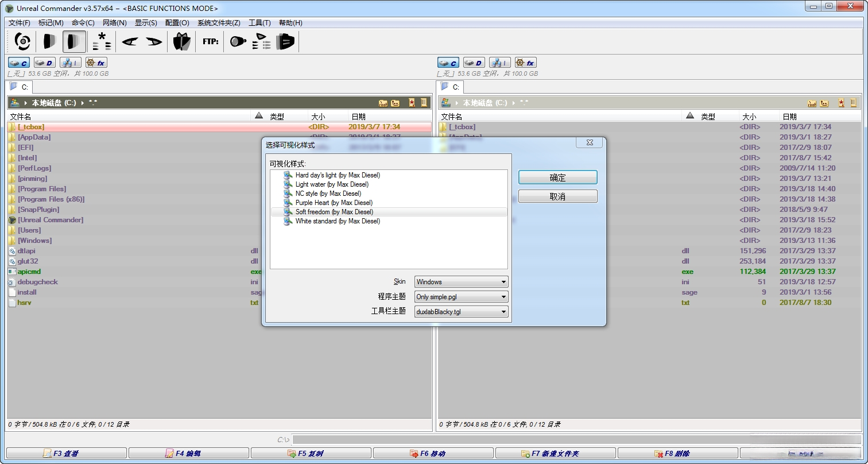Open the 网络(N) menu
The height and width of the screenshot is (464, 868).
[115, 23]
